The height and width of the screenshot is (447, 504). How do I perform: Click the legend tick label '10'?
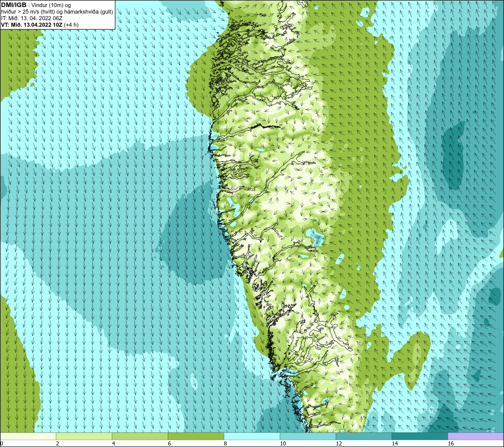click(x=283, y=443)
